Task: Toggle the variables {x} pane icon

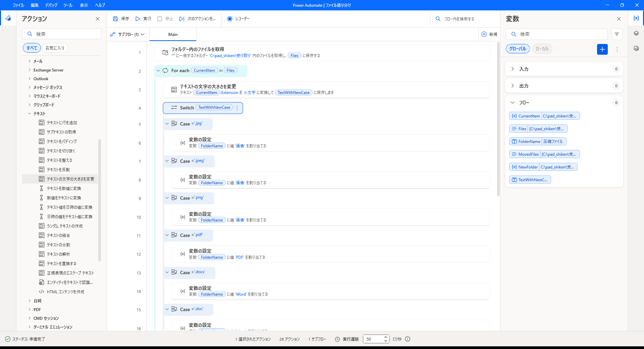Action: (636, 18)
